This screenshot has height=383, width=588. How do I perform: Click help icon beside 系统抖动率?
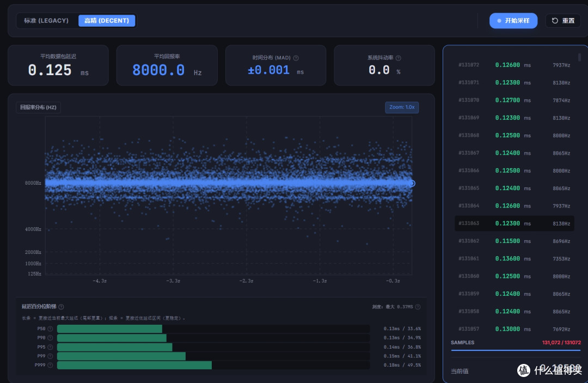[398, 58]
